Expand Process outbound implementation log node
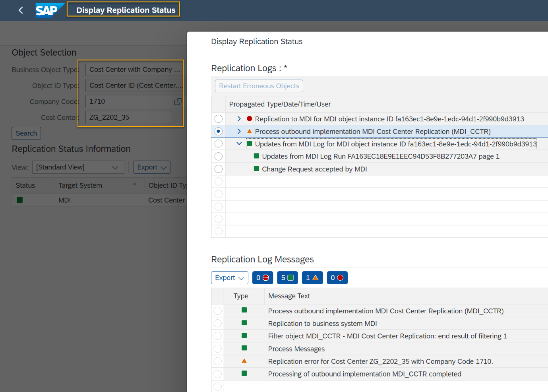Viewport: 548px width, 392px height. 239,131
